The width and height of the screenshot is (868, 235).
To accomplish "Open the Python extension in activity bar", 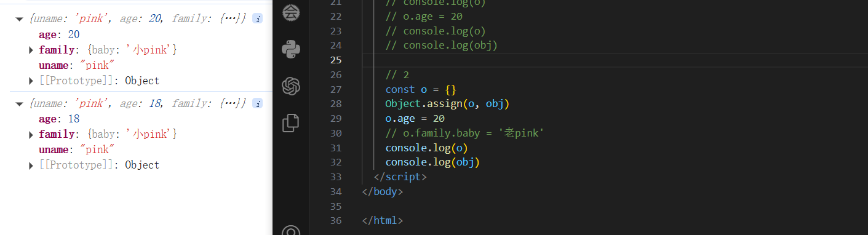I will tap(291, 49).
